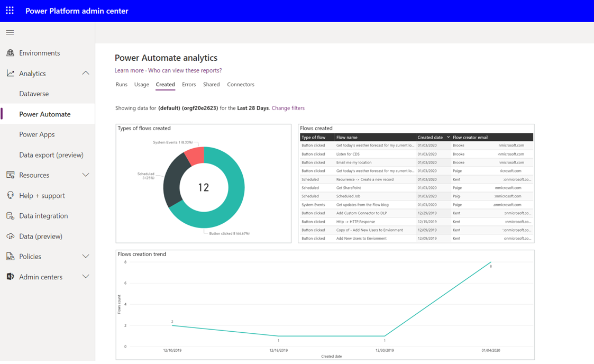Switch to the Runs tab
The height and width of the screenshot is (364, 594).
tap(121, 84)
